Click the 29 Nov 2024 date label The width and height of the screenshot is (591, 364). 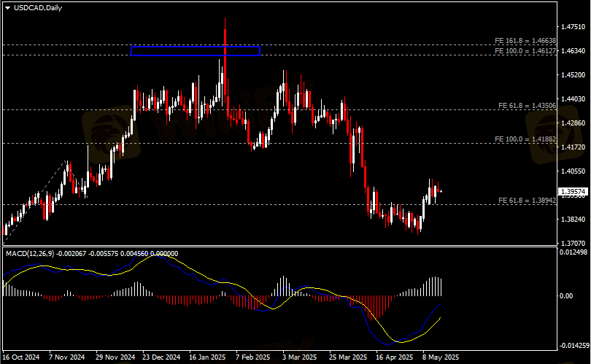click(115, 357)
